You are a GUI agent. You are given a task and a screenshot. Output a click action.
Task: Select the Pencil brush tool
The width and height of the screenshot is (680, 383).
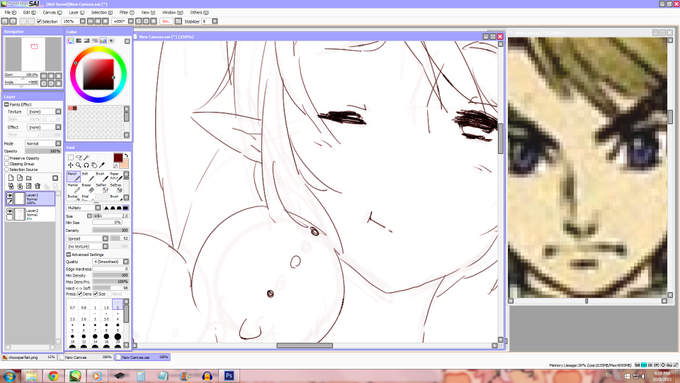(x=73, y=176)
